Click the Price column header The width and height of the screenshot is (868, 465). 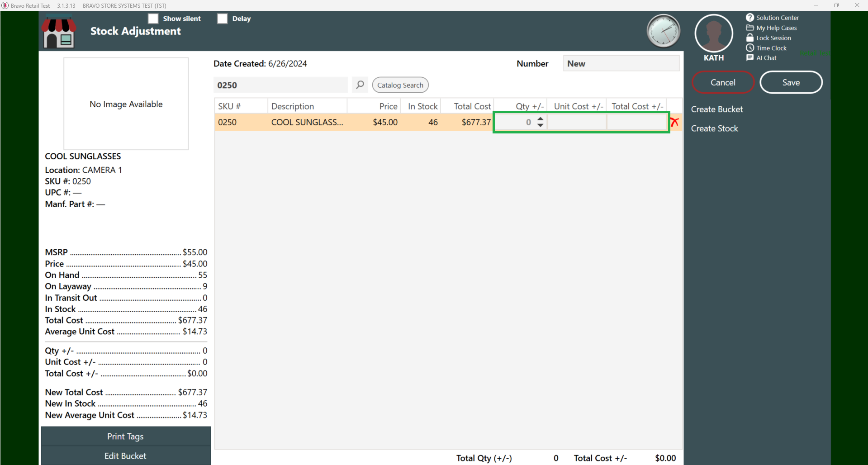374,106
